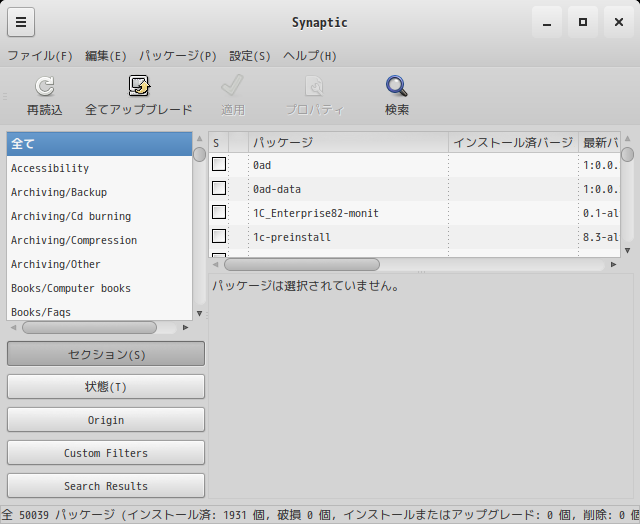
Task: Select the Archiving/Cd burning section
Action: pyautogui.click(x=100, y=216)
